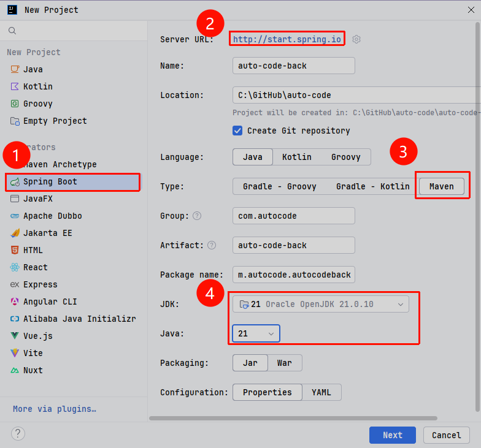The image size is (481, 448).
Task: Select the Alibaba Java Initializr generator
Action: [74, 319]
